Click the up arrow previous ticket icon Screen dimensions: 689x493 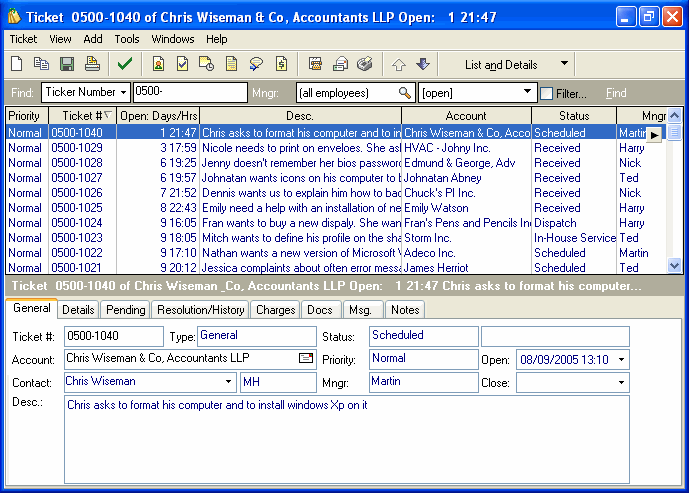click(x=399, y=65)
